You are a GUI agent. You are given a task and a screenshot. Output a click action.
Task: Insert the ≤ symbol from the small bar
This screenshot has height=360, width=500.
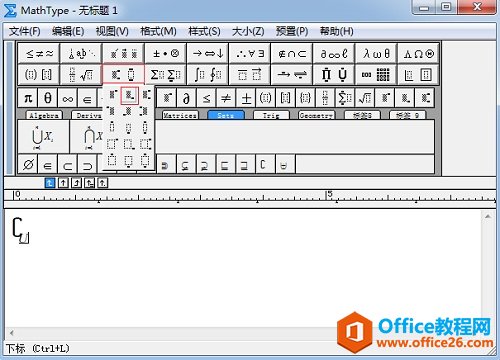(x=206, y=98)
